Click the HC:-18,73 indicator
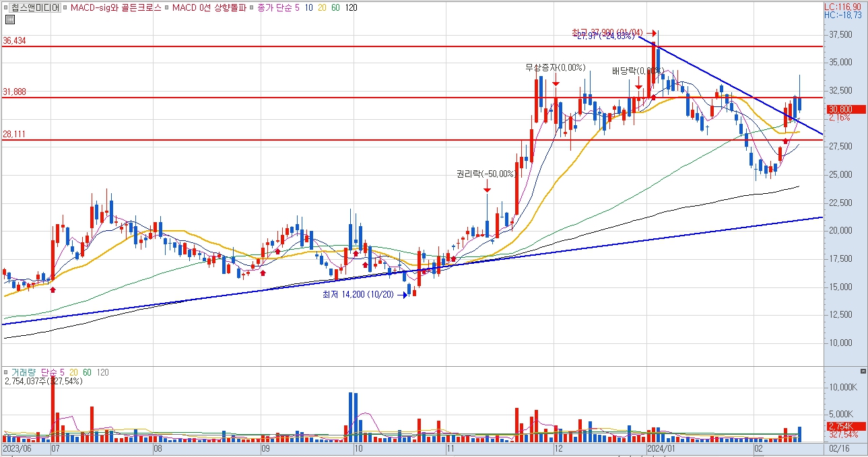This screenshot has width=868, height=457. click(x=844, y=15)
